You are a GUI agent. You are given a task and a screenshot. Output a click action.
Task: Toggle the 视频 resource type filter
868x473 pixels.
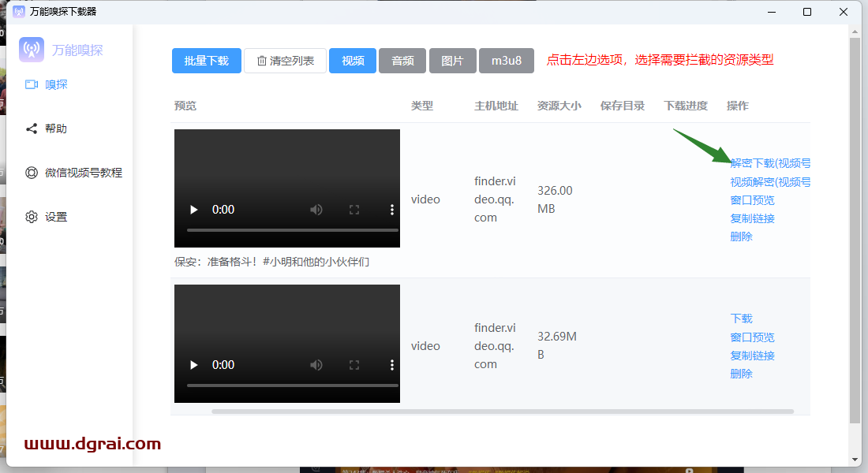click(x=353, y=61)
